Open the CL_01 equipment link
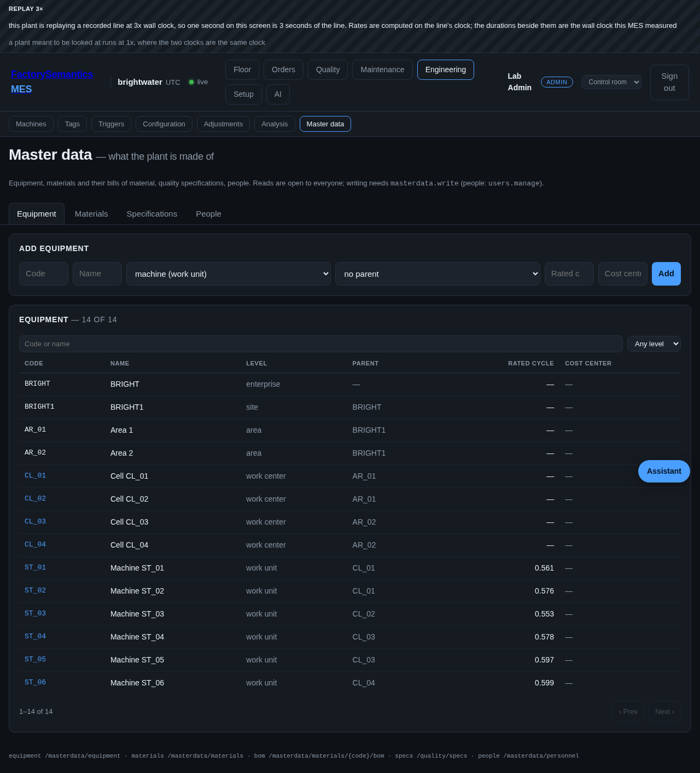 [x=35, y=475]
